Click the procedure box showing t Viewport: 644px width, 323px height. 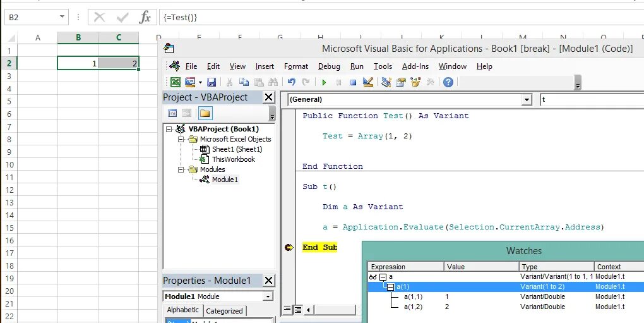(592, 99)
